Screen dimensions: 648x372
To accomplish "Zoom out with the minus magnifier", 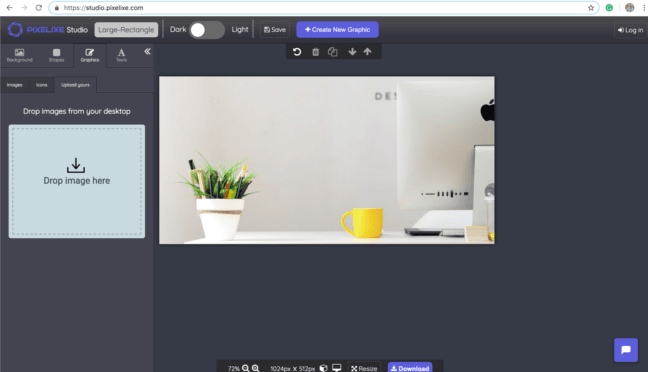I will pos(245,368).
